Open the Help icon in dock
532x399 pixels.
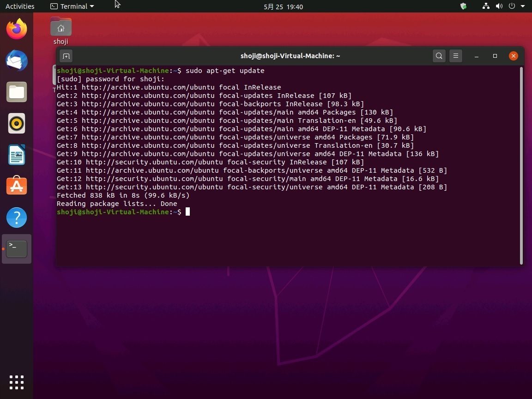(17, 218)
